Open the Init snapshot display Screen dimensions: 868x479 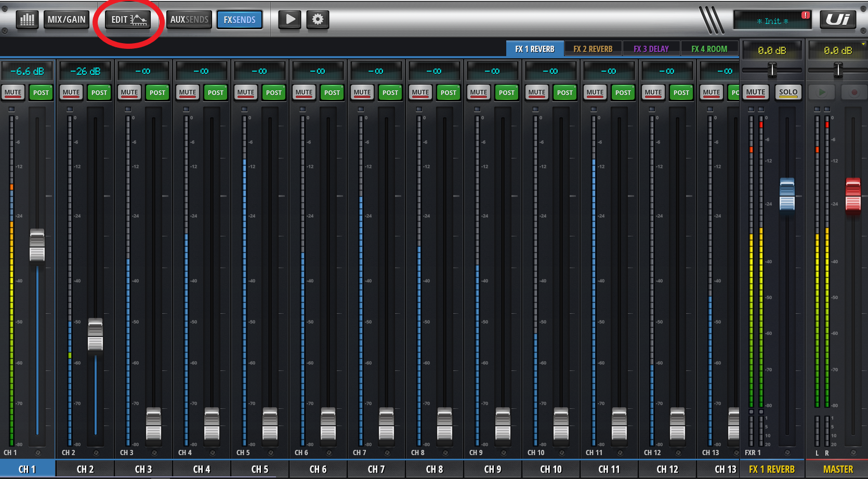pos(772,21)
